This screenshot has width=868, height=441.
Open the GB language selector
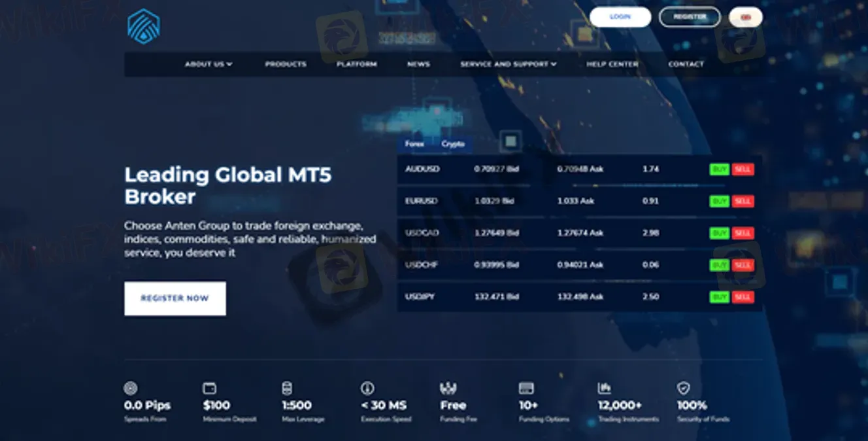[746, 17]
